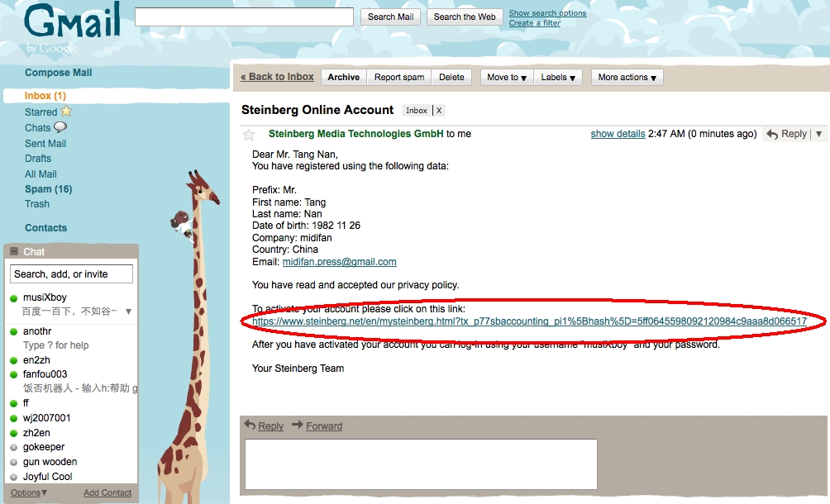The image size is (830, 504).
Task: Open chat with wj2007001
Action: pos(46,418)
